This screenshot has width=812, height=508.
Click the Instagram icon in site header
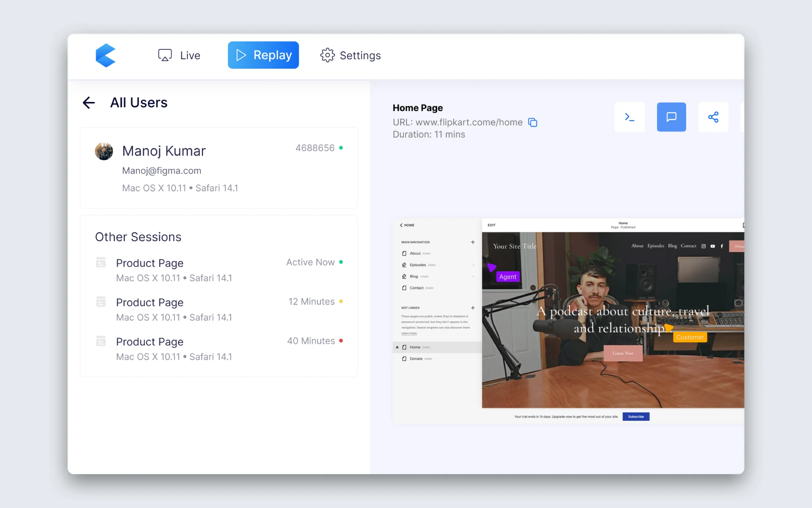tap(703, 246)
